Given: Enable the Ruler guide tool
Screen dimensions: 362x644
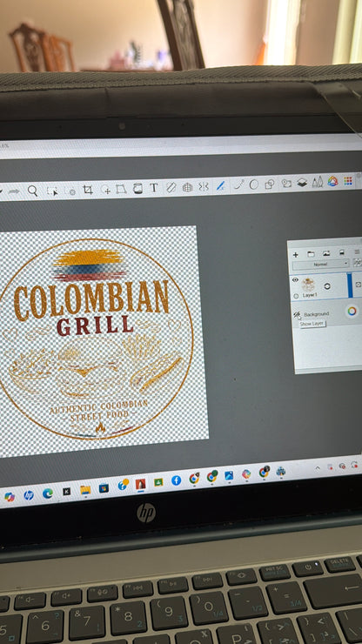Looking at the screenshot, I should [x=171, y=187].
